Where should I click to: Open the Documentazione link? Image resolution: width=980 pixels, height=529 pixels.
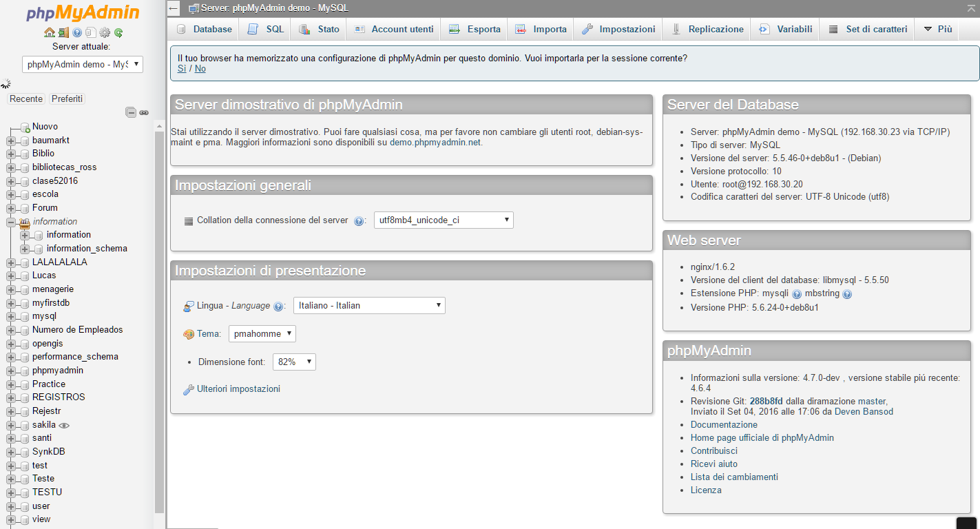[724, 425]
